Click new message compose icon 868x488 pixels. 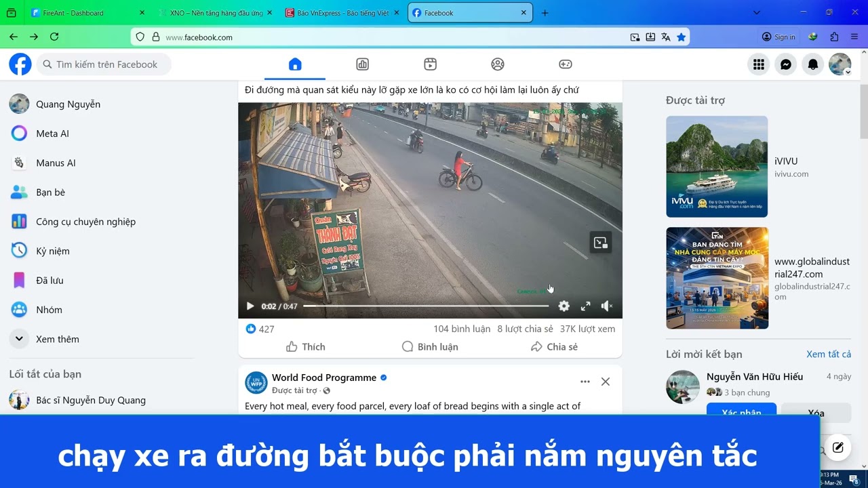click(x=838, y=447)
